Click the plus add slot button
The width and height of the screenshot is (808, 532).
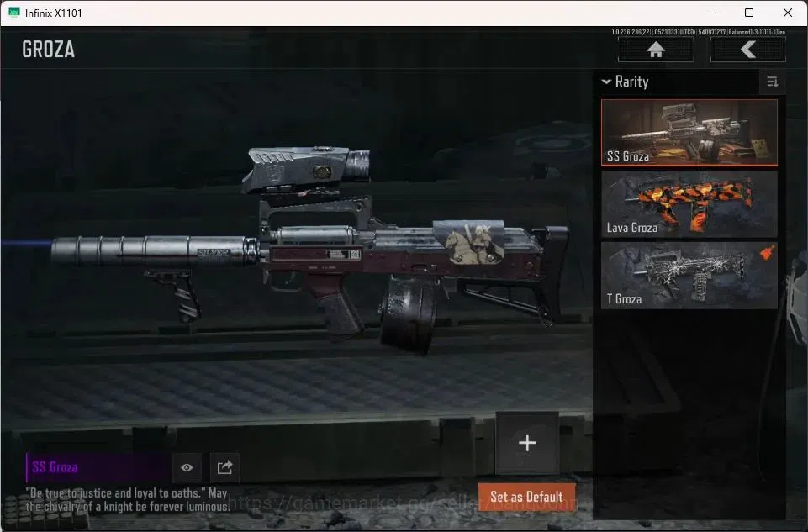(x=527, y=442)
